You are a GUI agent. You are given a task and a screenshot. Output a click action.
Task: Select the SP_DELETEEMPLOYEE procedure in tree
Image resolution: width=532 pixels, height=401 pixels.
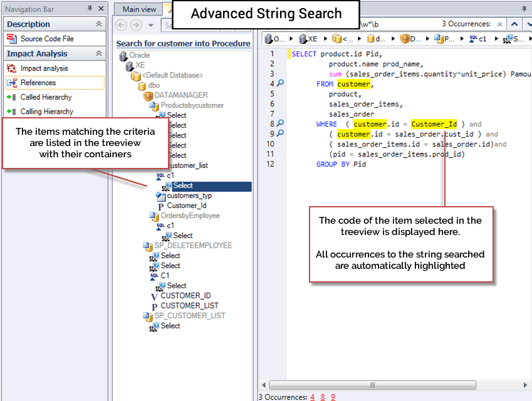[193, 246]
